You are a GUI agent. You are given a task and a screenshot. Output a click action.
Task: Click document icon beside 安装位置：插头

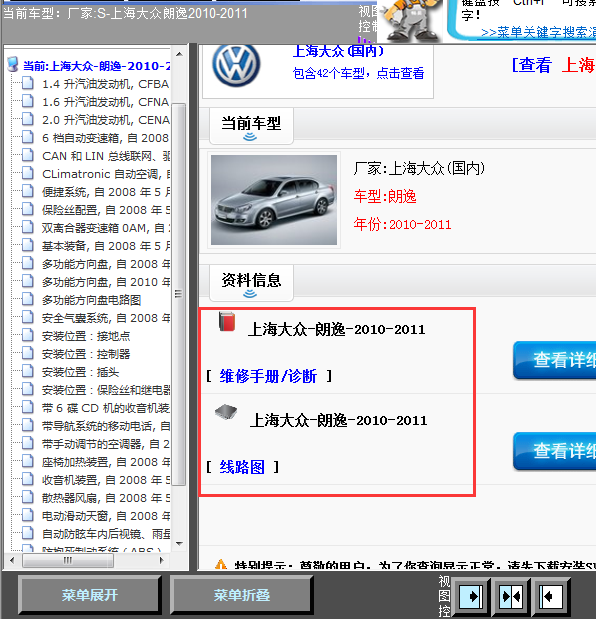click(28, 371)
